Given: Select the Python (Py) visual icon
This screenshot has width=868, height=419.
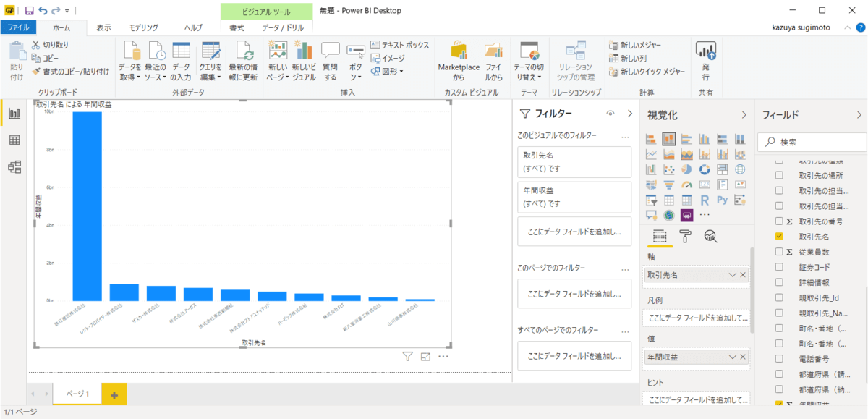Looking at the screenshot, I should (x=722, y=200).
